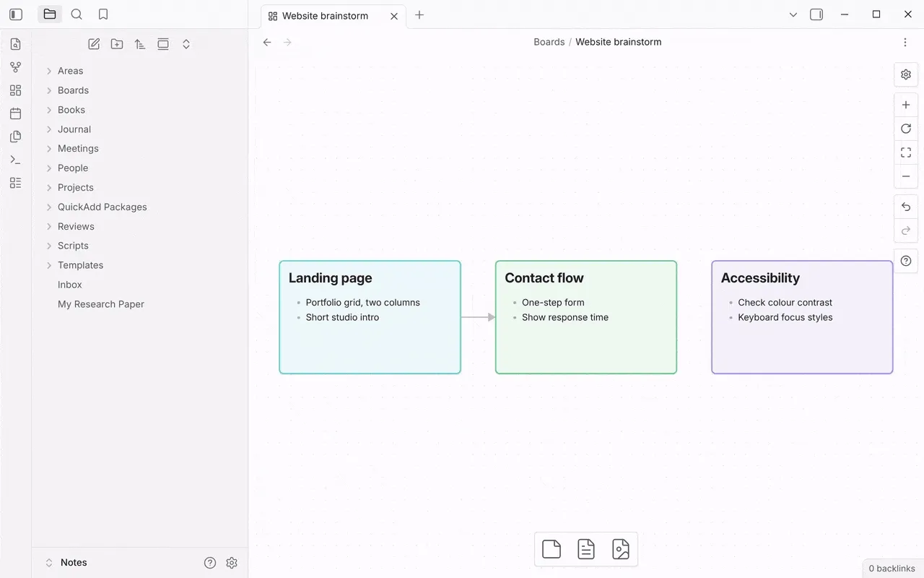Change the file sort order icon

pyautogui.click(x=140, y=44)
